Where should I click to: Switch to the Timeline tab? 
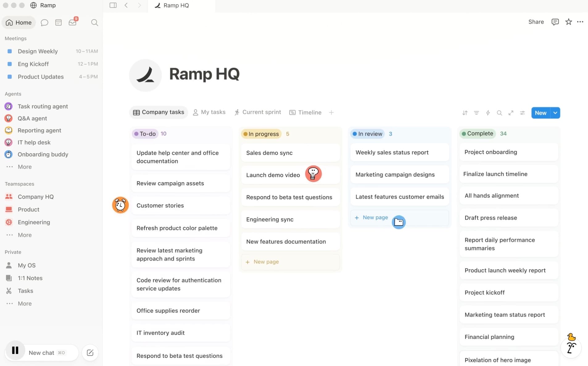(x=305, y=112)
